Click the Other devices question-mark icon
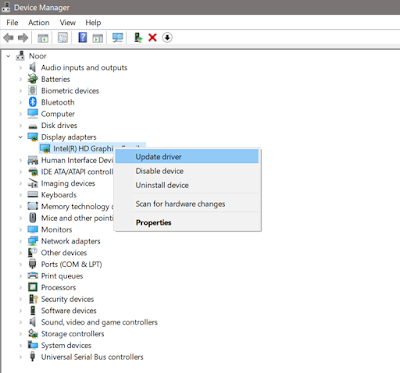400x373 pixels. pos(33,252)
